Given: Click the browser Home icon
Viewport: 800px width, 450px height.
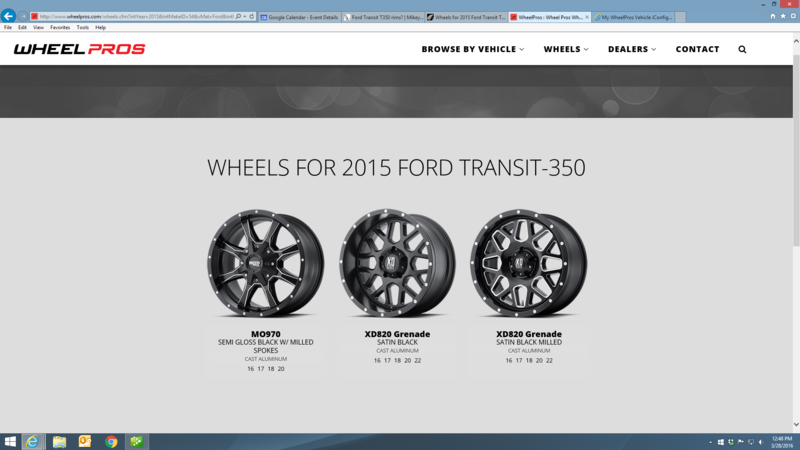Looking at the screenshot, I should pyautogui.click(x=772, y=16).
